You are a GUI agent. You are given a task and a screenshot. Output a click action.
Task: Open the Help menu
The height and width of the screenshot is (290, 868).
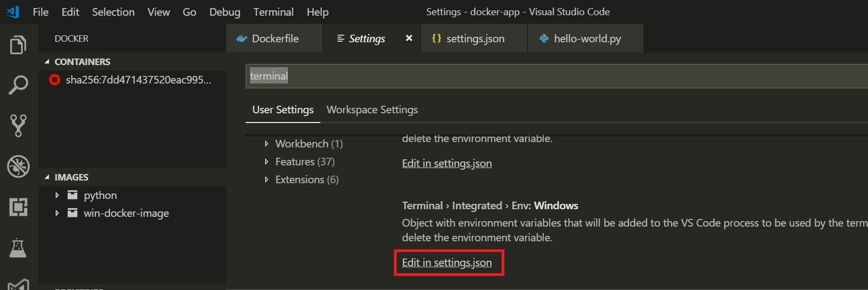tap(318, 12)
